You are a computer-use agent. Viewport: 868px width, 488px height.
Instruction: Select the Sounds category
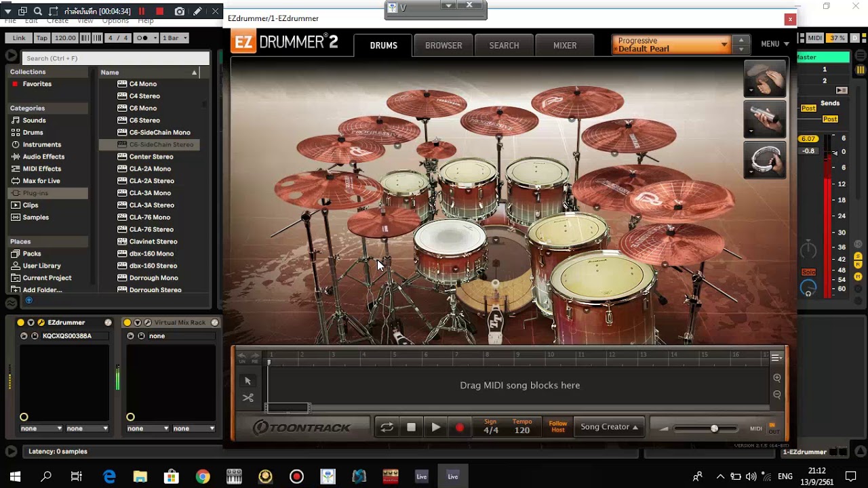[x=34, y=121]
